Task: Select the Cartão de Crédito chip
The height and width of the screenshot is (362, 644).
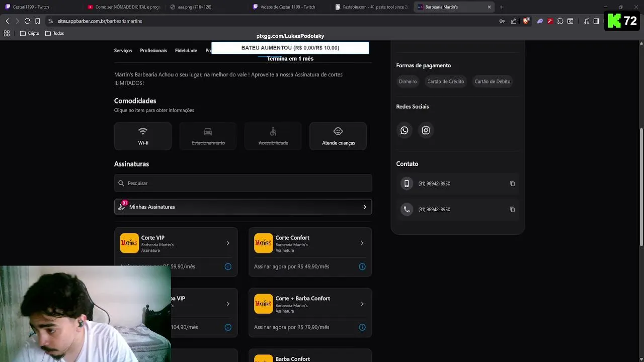Action: coord(445,81)
